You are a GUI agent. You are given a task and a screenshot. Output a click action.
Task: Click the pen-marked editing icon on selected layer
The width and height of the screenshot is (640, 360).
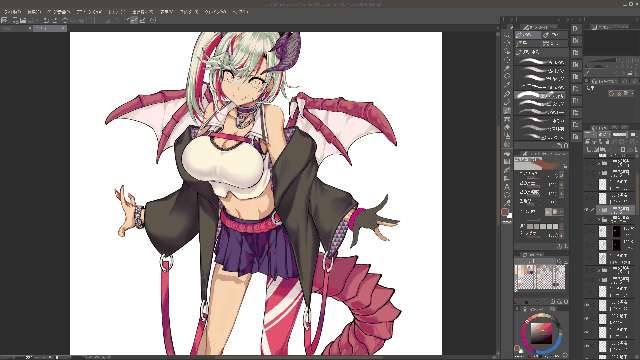(x=593, y=210)
